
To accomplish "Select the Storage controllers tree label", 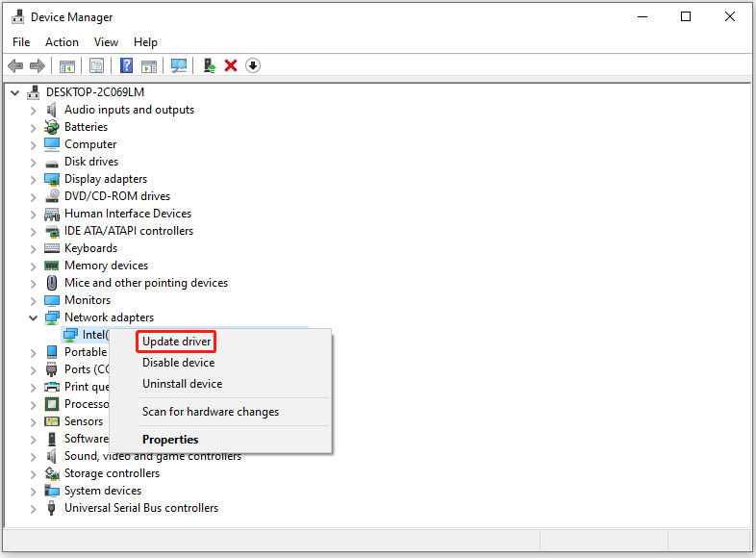I will point(112,473).
